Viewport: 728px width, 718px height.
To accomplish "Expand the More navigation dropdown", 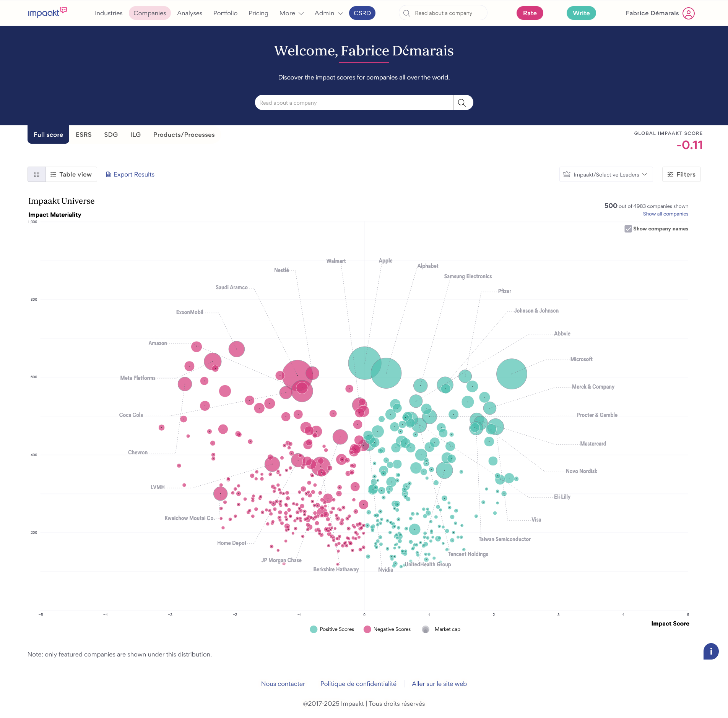I will (291, 13).
